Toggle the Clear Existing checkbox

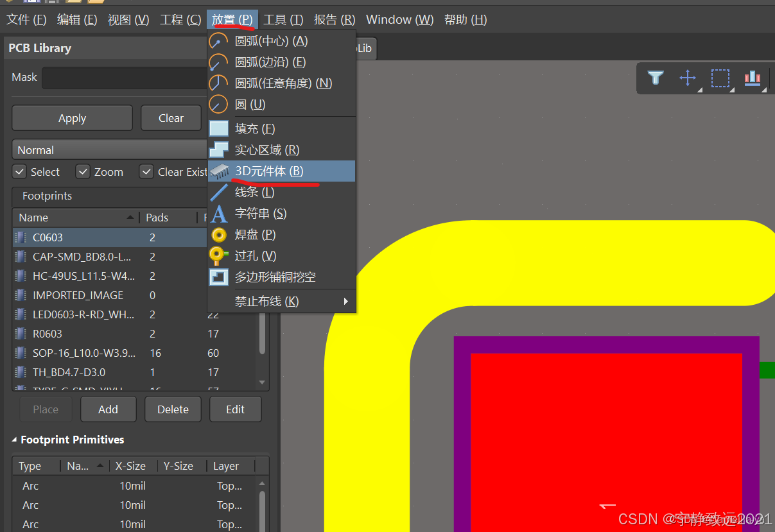click(146, 171)
